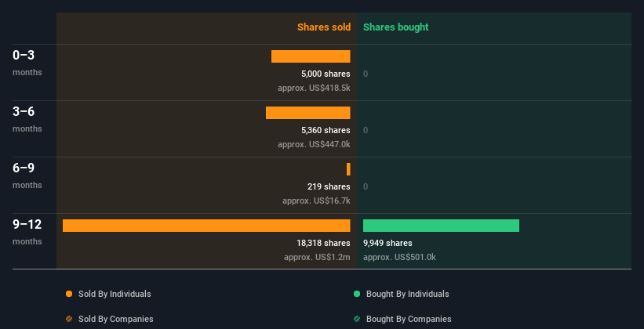The image size is (644, 329).
Task: Click the 6–9 months row label
Action: coord(27,175)
